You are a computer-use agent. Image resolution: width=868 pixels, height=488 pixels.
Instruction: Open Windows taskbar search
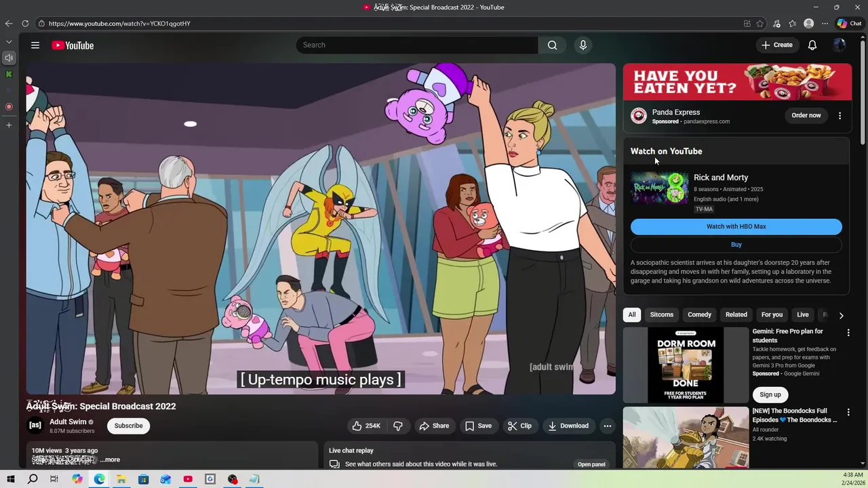point(33,479)
